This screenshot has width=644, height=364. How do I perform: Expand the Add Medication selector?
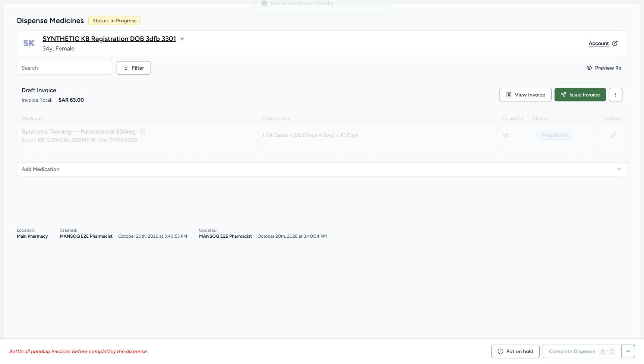pyautogui.click(x=322, y=169)
